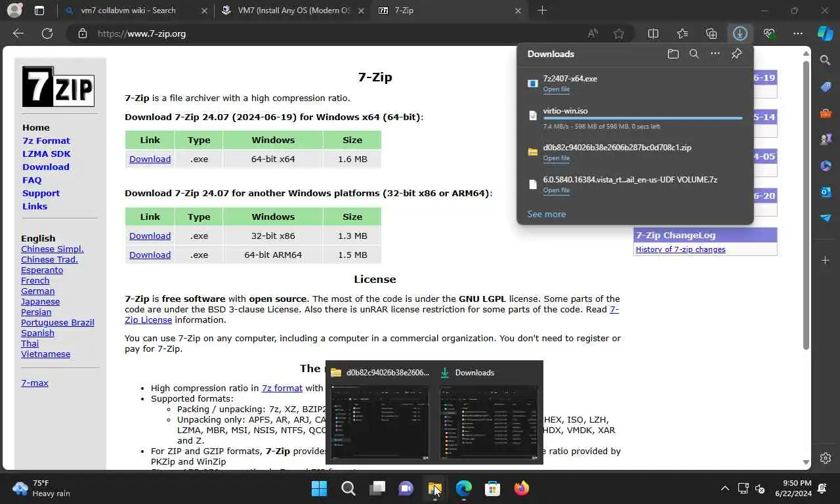Click See more in Downloads panel

click(546, 214)
